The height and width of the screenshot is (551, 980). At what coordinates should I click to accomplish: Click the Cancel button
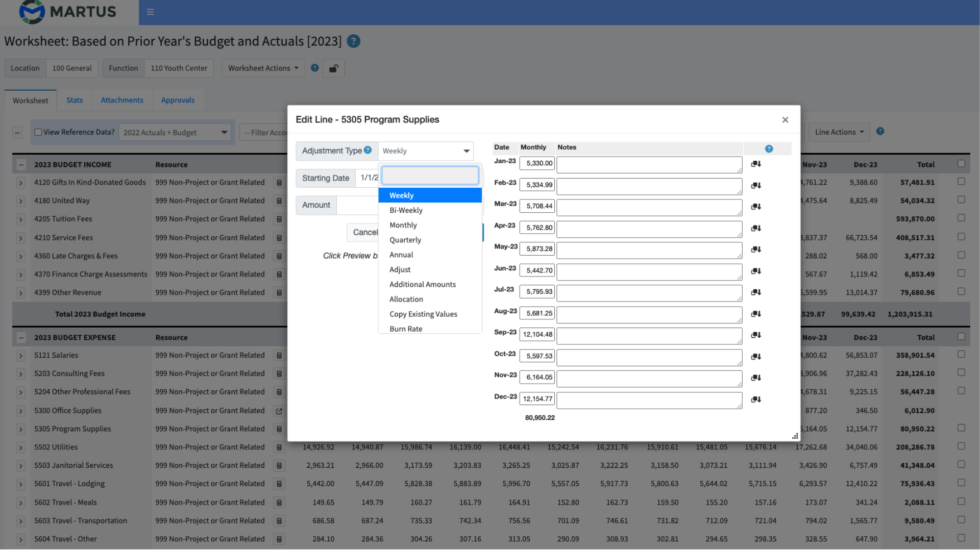tap(365, 232)
